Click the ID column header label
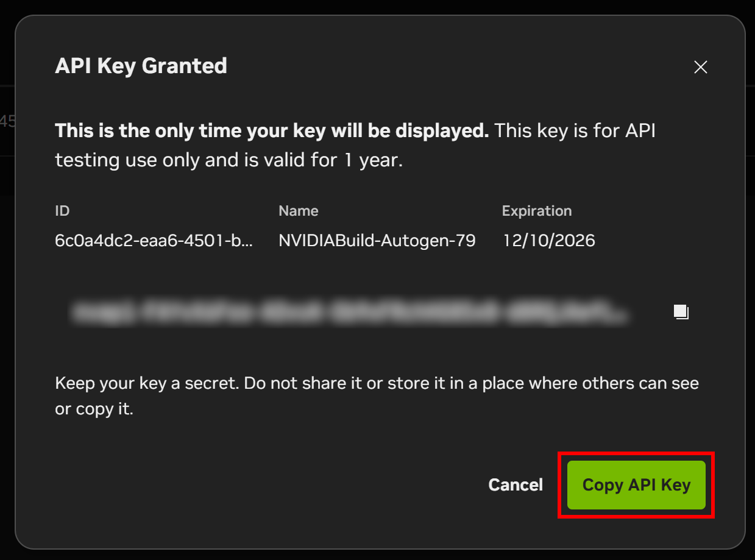 click(62, 210)
